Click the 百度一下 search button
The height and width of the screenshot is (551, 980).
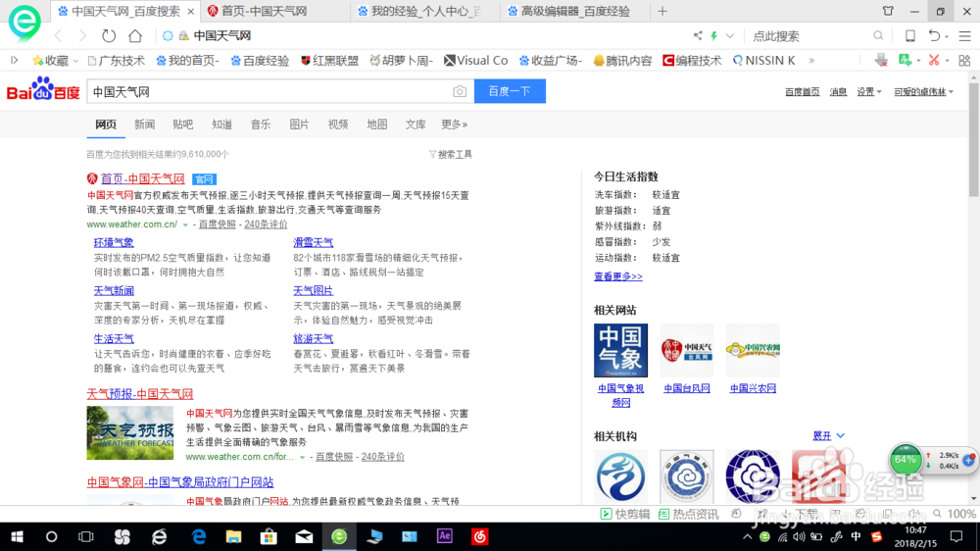(x=510, y=91)
